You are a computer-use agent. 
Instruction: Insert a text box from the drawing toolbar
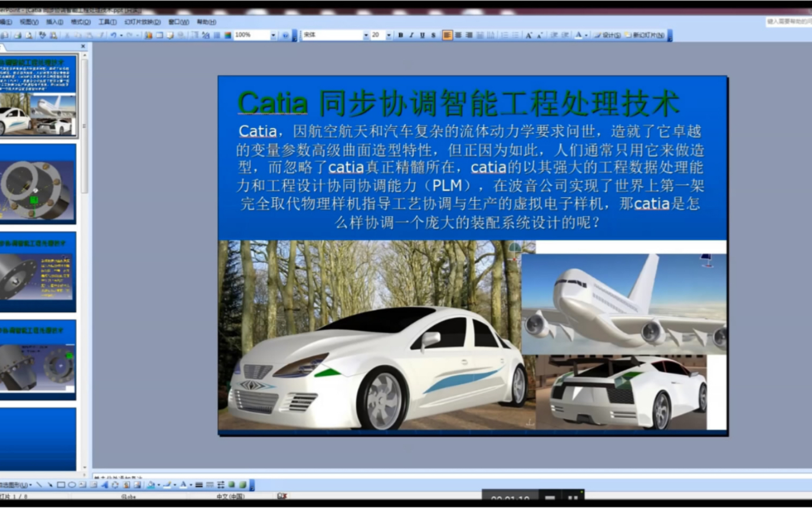pyautogui.click(x=82, y=486)
